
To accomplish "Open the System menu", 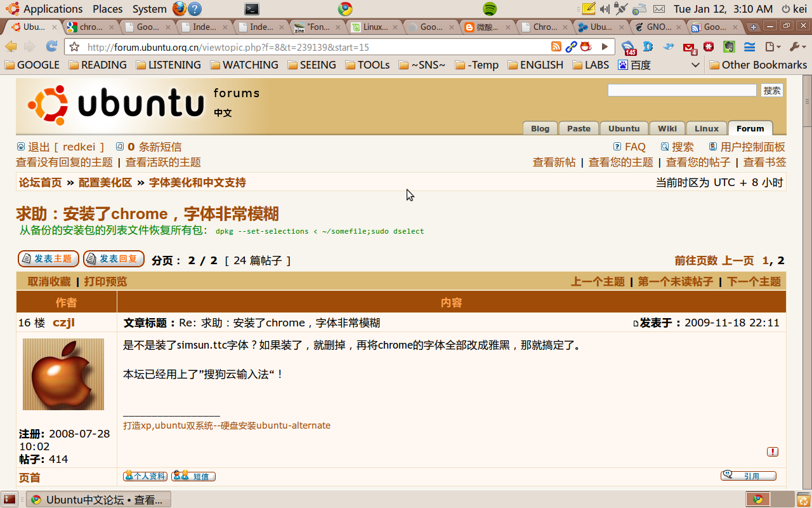I will (150, 9).
